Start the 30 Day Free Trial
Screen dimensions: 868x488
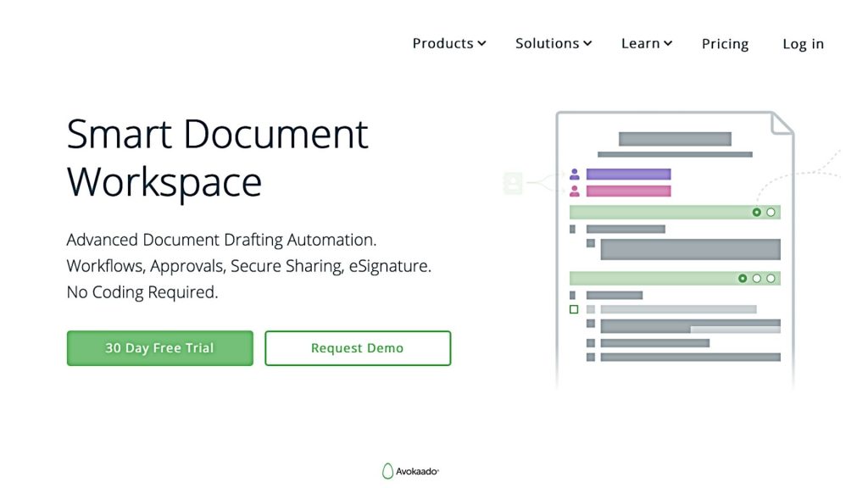coord(159,347)
